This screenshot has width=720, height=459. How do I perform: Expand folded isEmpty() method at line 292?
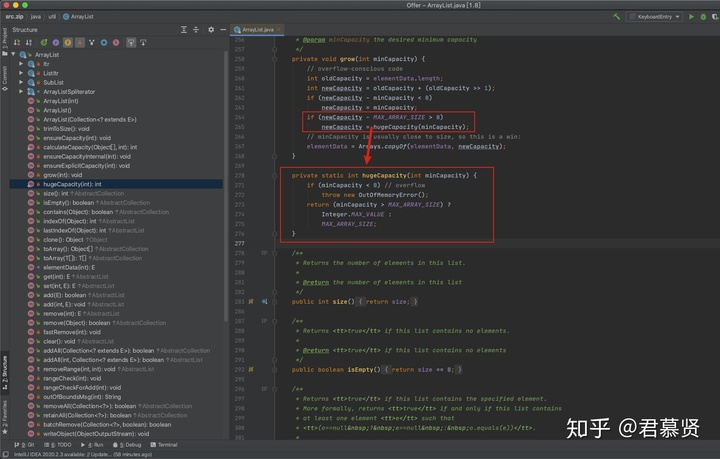tap(275, 369)
